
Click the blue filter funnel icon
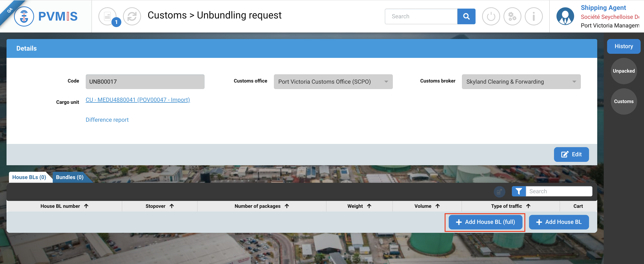519,191
